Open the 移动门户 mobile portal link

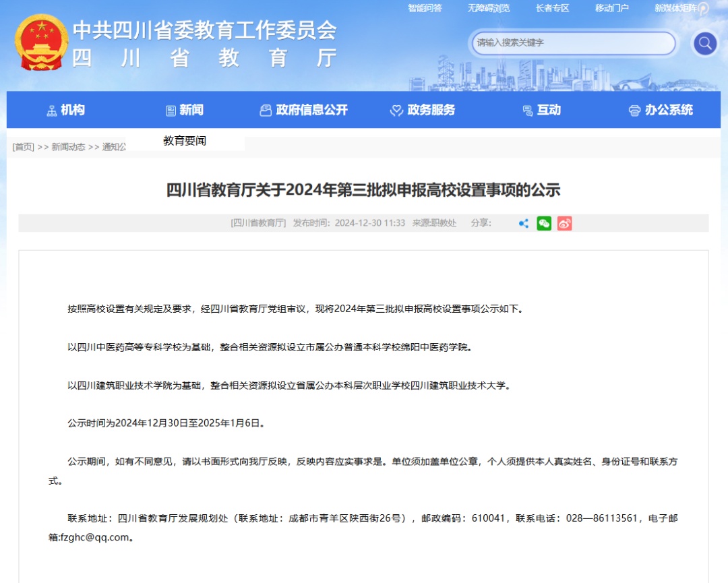click(x=611, y=8)
